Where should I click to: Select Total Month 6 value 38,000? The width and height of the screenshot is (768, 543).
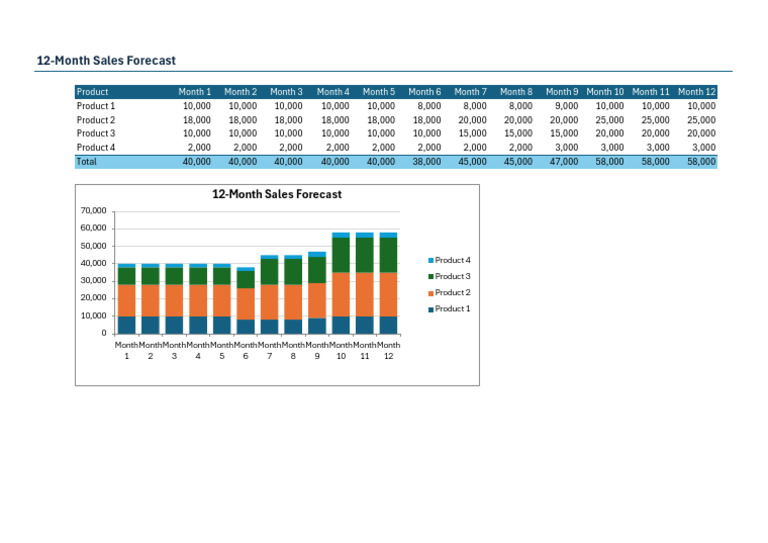(x=427, y=162)
